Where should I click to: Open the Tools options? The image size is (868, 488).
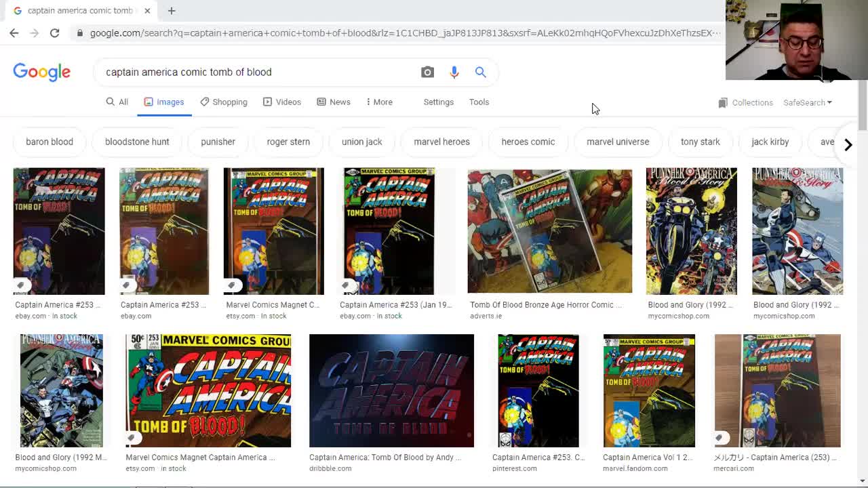click(479, 102)
